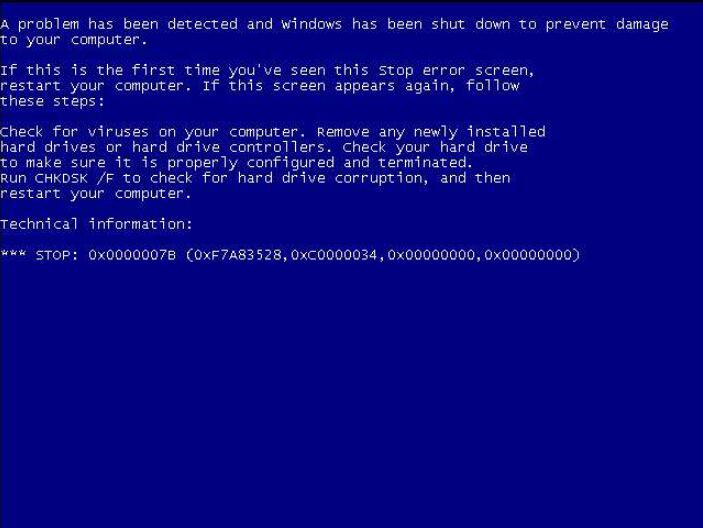Screen dimensions: 703x528
Task: Click the three asterisks before STOP
Action: click(13, 254)
